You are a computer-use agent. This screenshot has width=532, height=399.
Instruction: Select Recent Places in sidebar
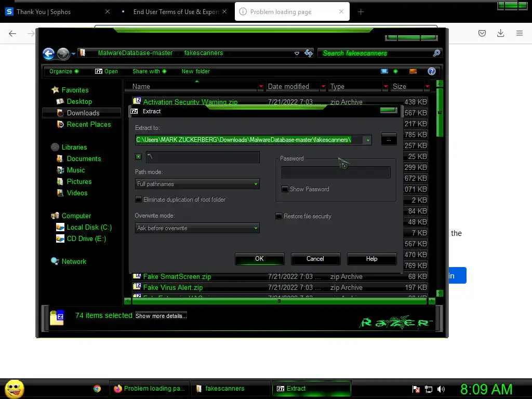(x=84, y=125)
